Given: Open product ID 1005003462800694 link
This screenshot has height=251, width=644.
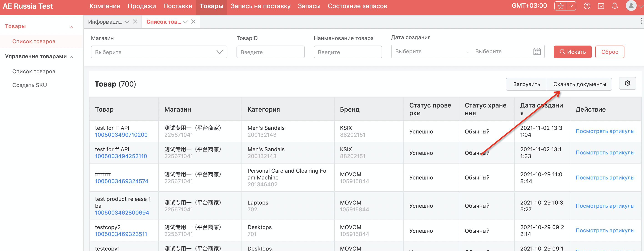Looking at the screenshot, I should pyautogui.click(x=122, y=213).
